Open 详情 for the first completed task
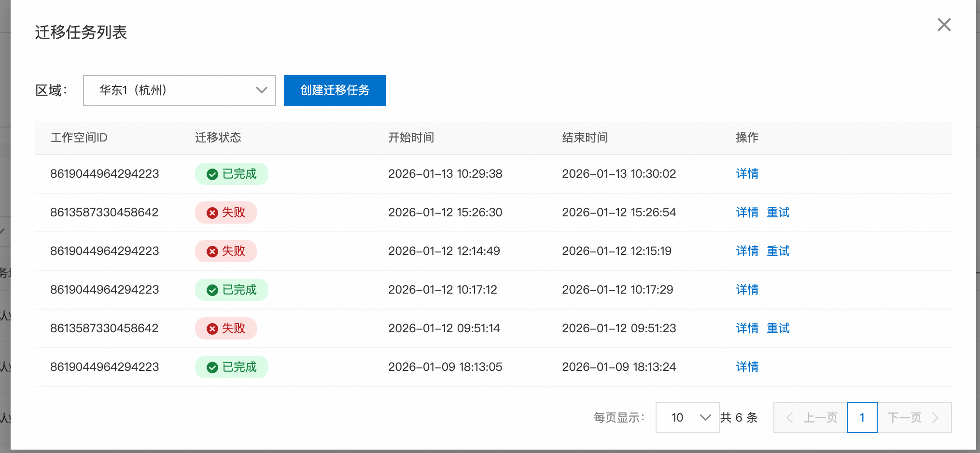Image resolution: width=980 pixels, height=453 pixels. click(x=747, y=174)
